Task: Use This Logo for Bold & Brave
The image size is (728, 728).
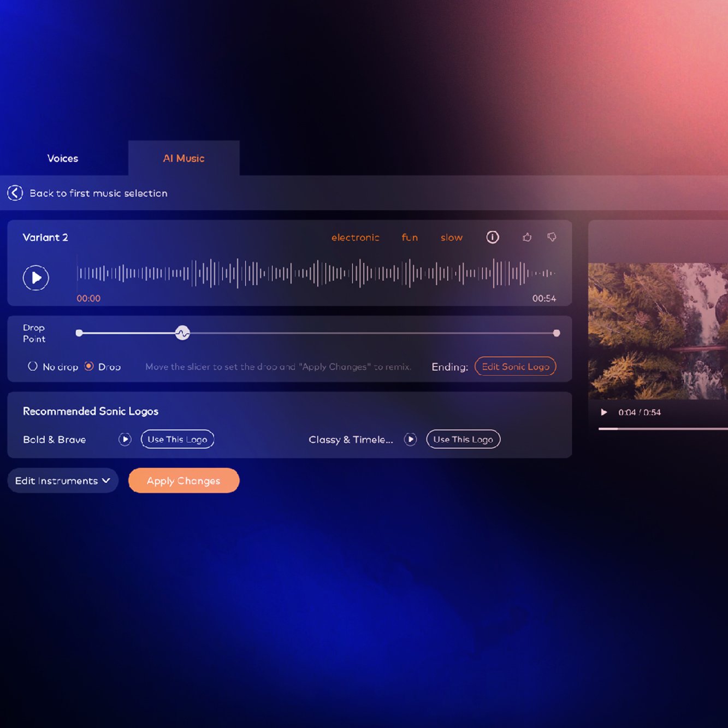Action: coord(177,439)
